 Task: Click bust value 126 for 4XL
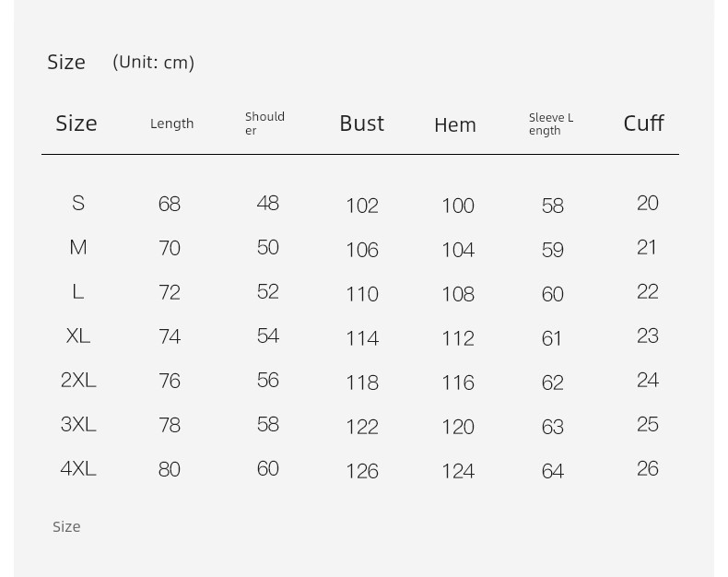tap(362, 471)
